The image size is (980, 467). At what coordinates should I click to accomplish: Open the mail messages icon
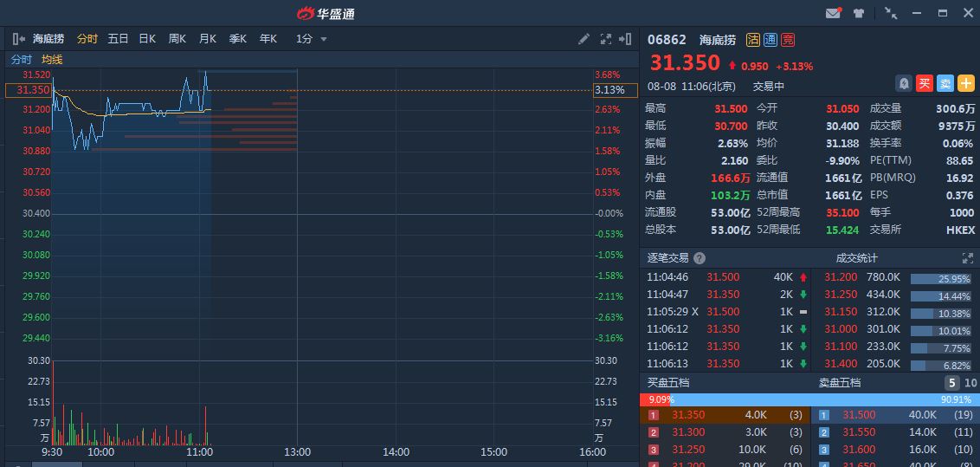tap(833, 13)
